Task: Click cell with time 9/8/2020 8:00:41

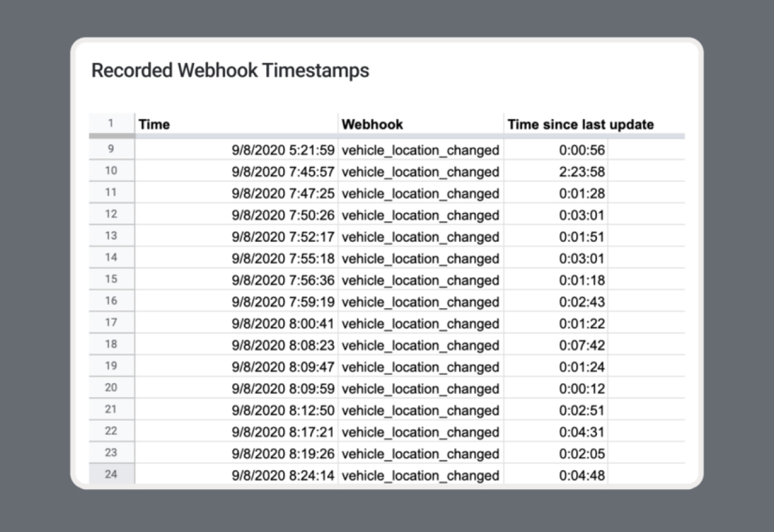Action: click(x=283, y=323)
